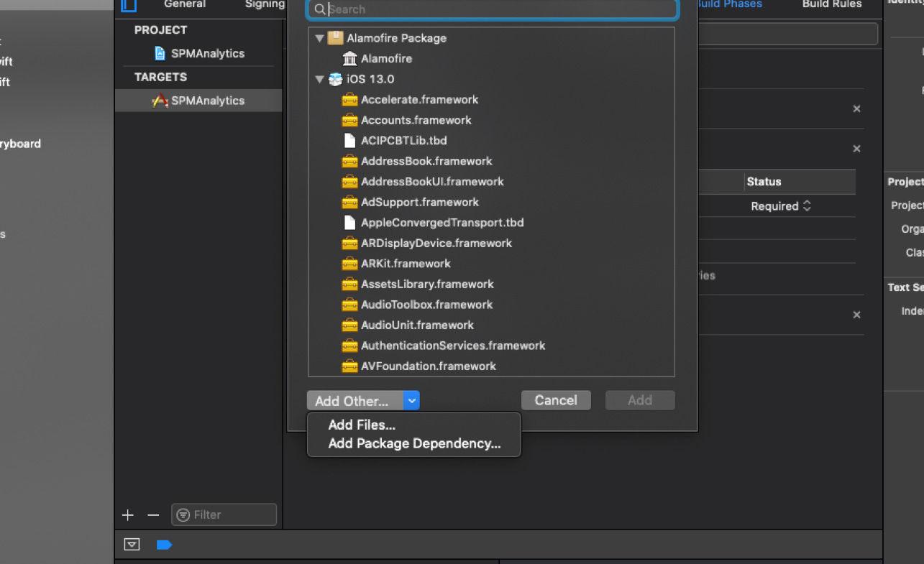Cancel the framework chooser dialog

click(556, 400)
